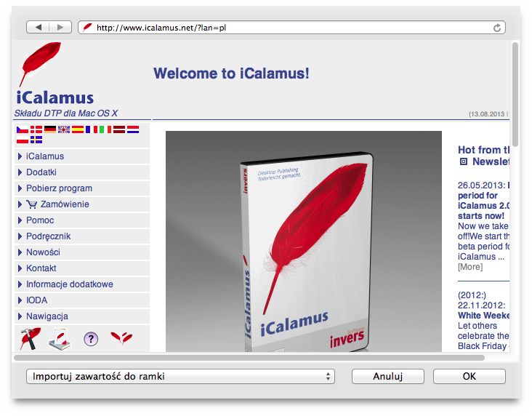Switch language via the Czech flag
Image resolution: width=532 pixels, height=416 pixels.
[x=23, y=129]
